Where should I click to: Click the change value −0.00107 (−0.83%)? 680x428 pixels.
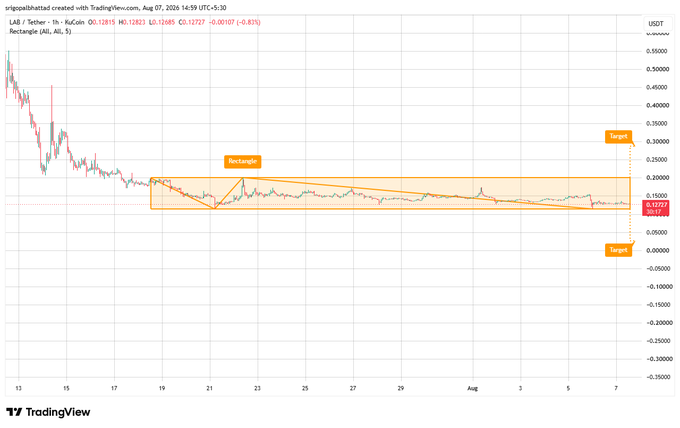click(235, 22)
